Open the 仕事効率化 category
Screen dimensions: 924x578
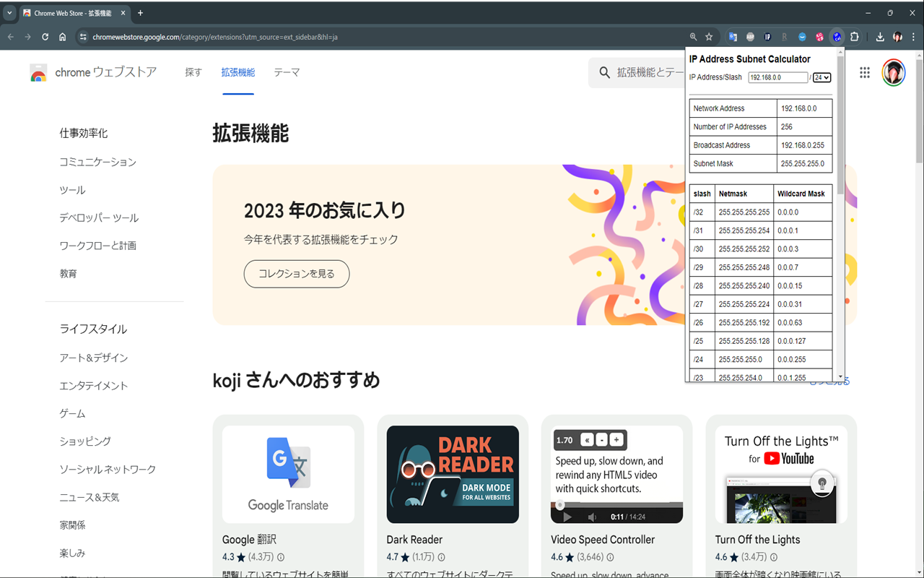tap(84, 134)
